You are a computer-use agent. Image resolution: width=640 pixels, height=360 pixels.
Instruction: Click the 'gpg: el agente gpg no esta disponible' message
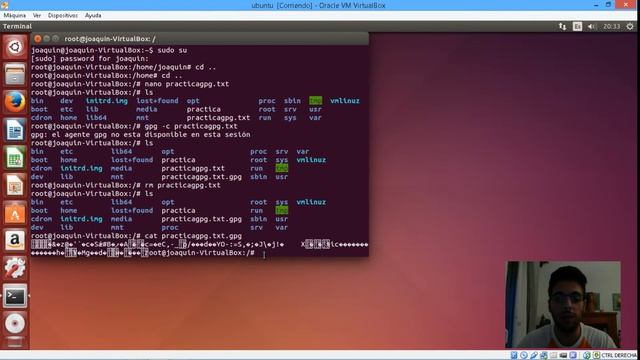tap(140, 135)
